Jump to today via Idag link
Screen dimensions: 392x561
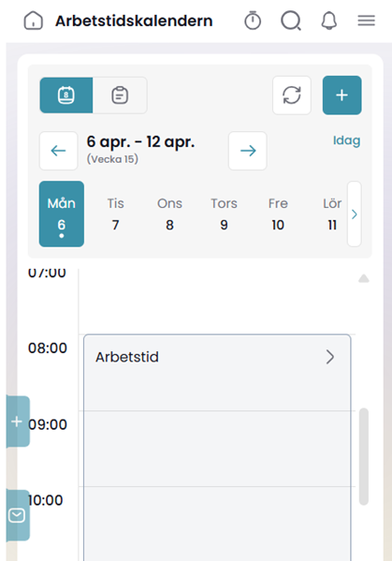point(346,140)
